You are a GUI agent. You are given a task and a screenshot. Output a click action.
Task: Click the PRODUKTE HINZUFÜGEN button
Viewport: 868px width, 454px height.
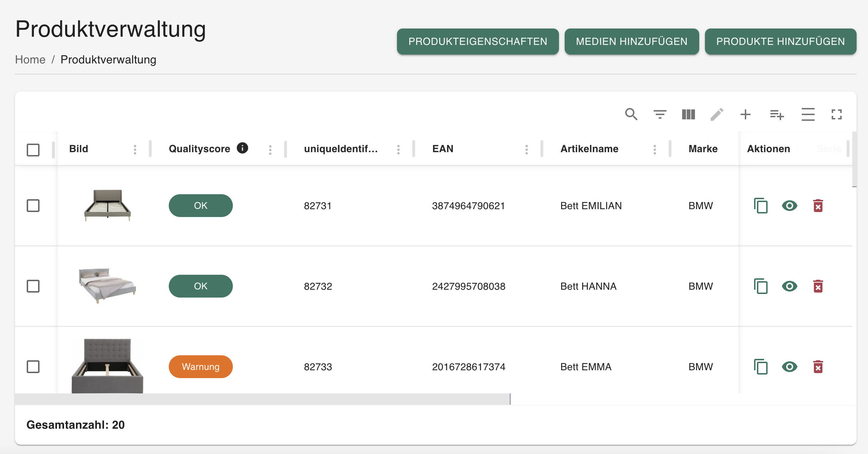780,41
